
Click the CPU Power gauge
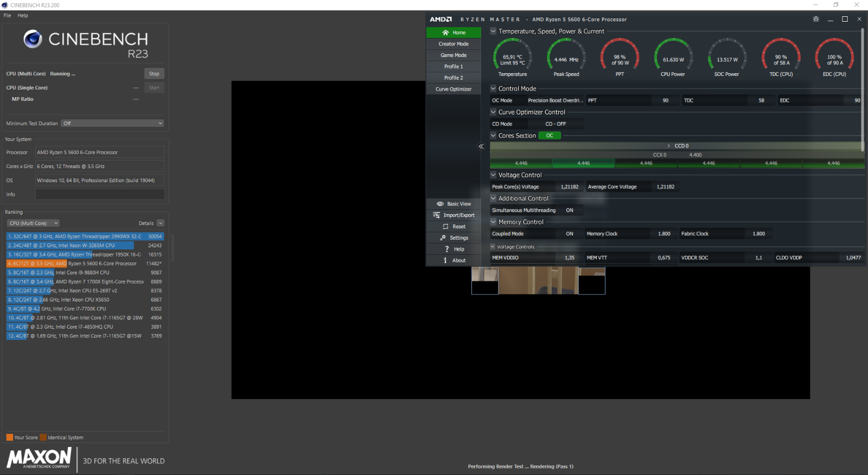click(673, 57)
